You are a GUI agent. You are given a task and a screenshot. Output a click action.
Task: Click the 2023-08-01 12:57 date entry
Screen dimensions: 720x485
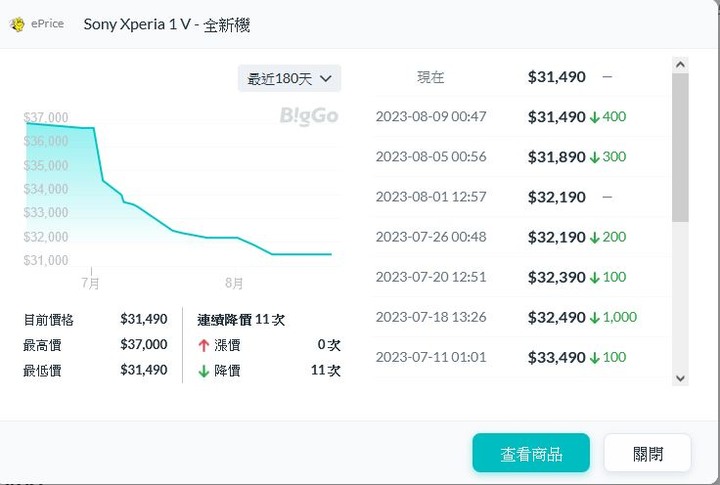coord(431,197)
